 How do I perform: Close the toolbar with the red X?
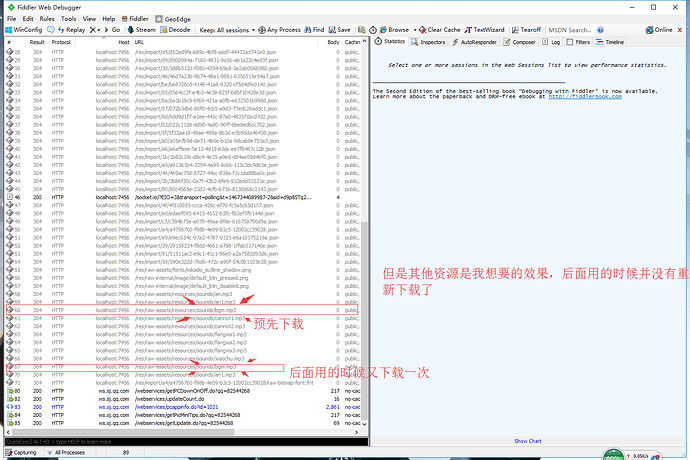tap(680, 30)
